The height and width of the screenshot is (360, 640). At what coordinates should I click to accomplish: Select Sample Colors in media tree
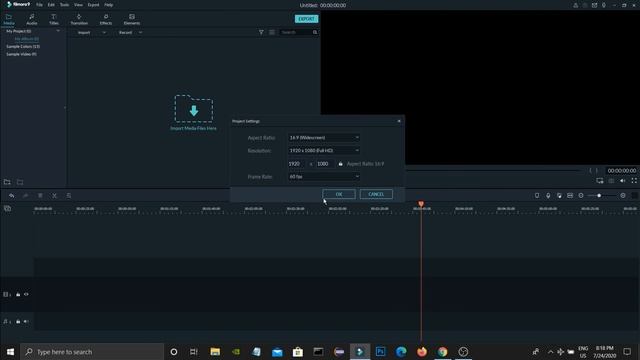click(x=23, y=47)
